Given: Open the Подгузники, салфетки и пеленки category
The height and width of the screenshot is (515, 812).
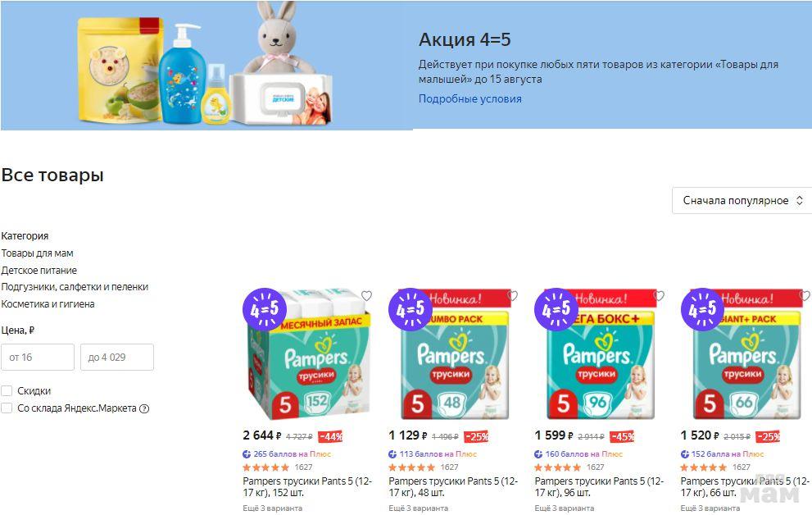Looking at the screenshot, I should coord(75,287).
